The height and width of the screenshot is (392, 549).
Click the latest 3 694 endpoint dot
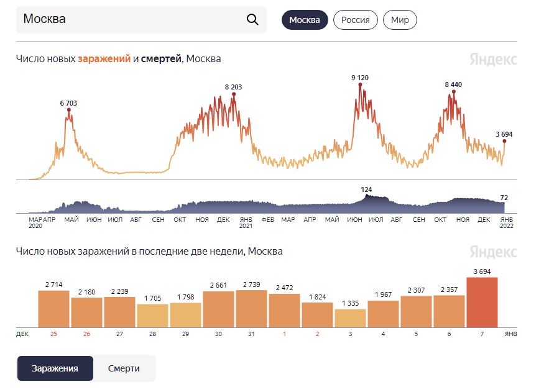[x=504, y=141]
